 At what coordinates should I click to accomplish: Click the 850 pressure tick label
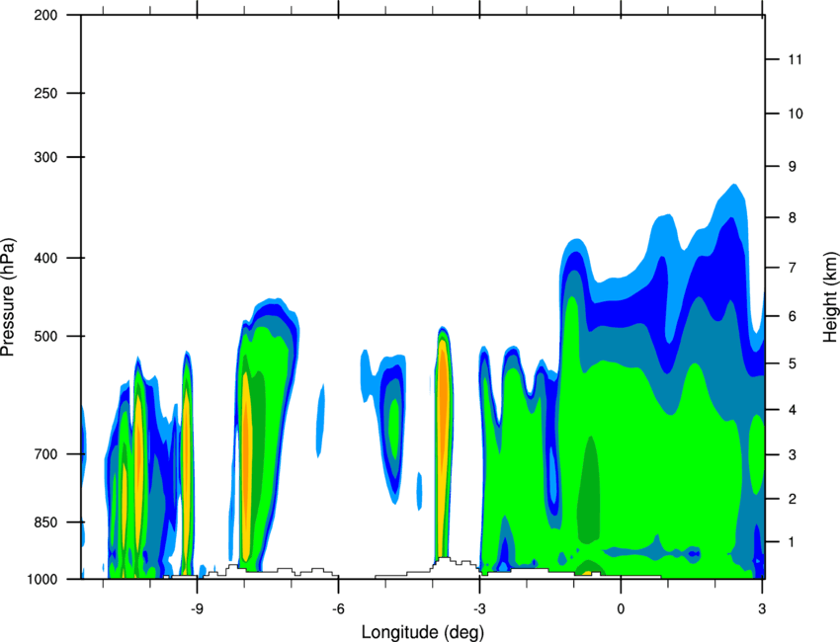point(45,522)
